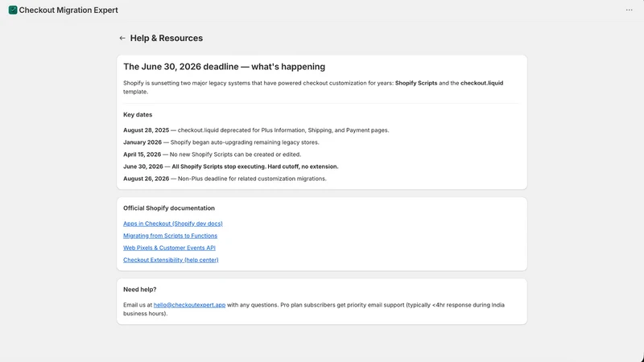Open Checkout Extensibility (help center) link
Viewport: 644px width, 362px height.
click(x=171, y=260)
